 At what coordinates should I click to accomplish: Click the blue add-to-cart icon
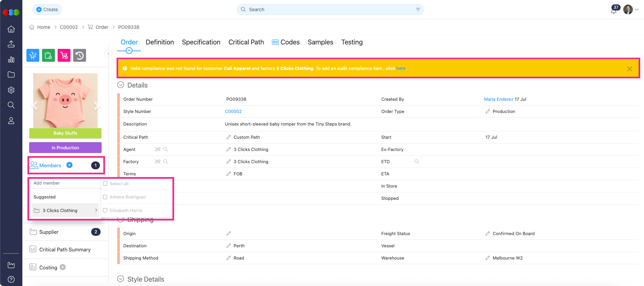pyautogui.click(x=33, y=55)
